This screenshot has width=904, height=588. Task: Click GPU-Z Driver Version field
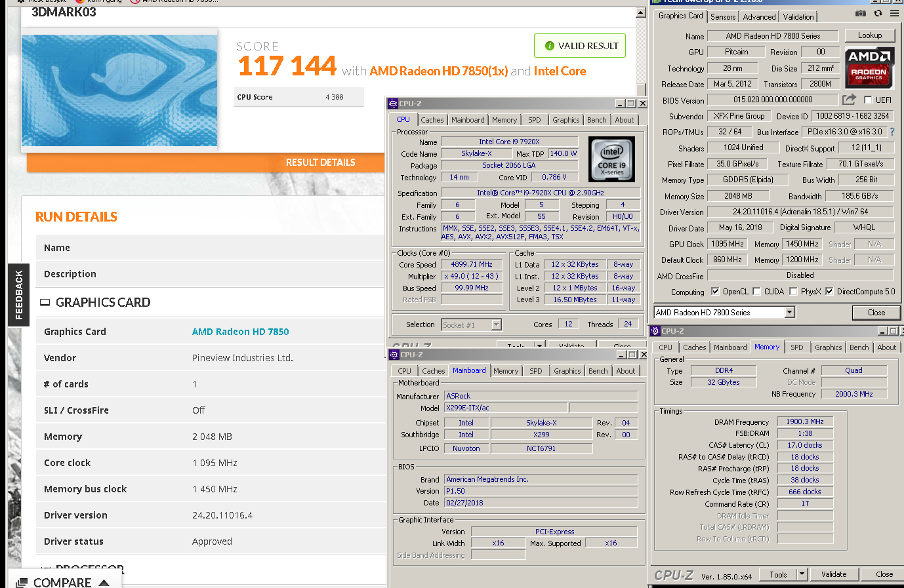[x=800, y=212]
